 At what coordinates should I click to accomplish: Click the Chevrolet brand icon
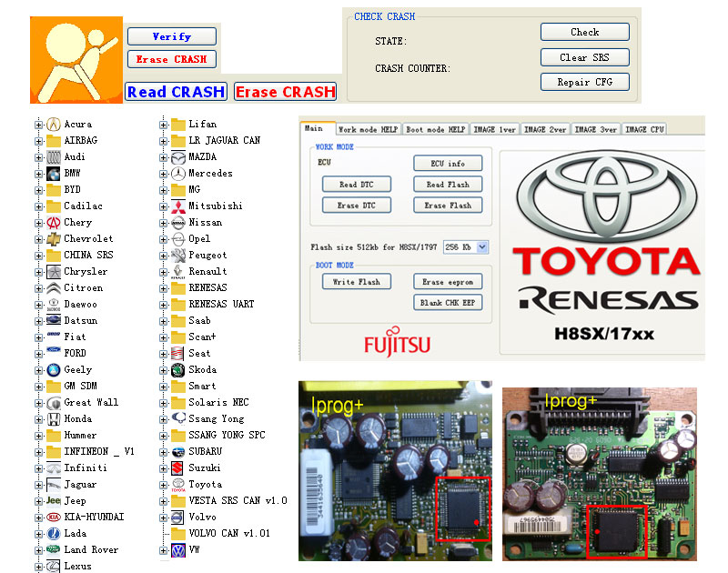click(54, 238)
